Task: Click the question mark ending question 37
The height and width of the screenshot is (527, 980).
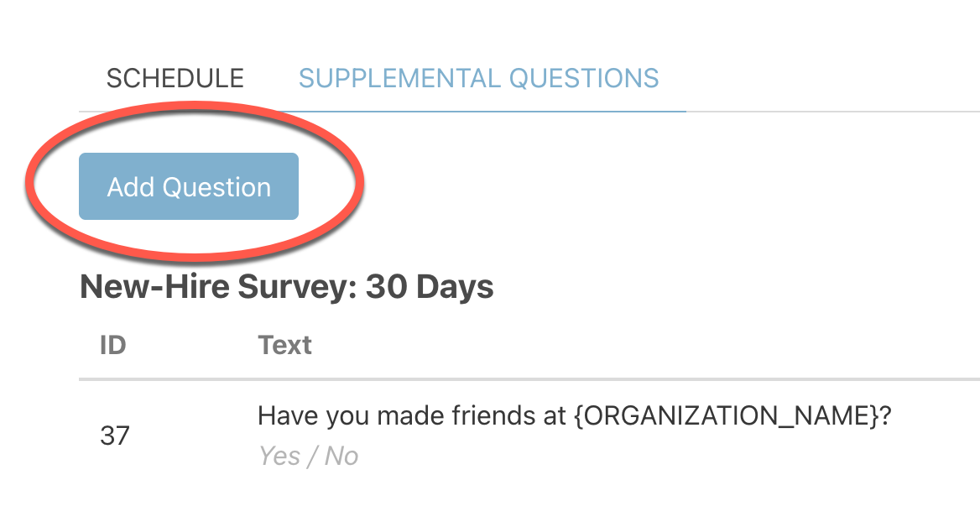Action: coord(886,415)
